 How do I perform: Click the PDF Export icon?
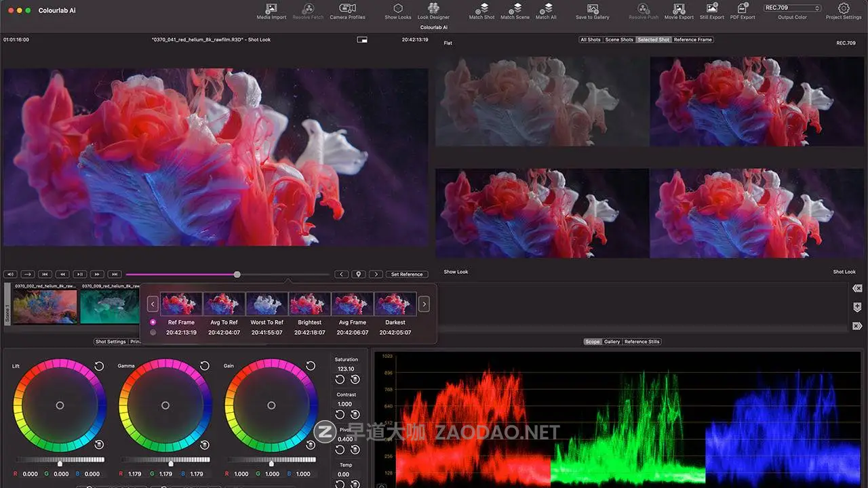point(743,9)
